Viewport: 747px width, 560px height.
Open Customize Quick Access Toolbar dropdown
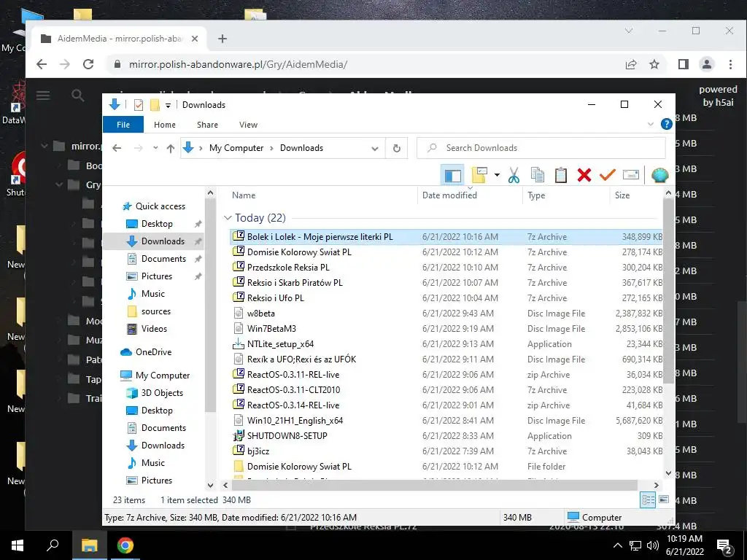[168, 105]
